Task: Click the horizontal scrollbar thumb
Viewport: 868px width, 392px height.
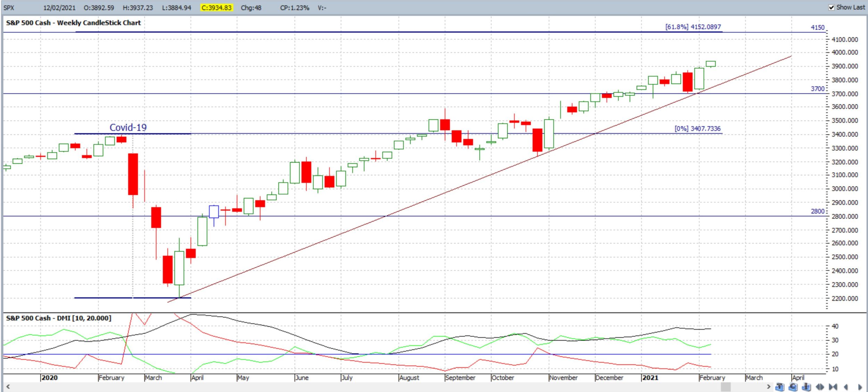Action: 726,386
